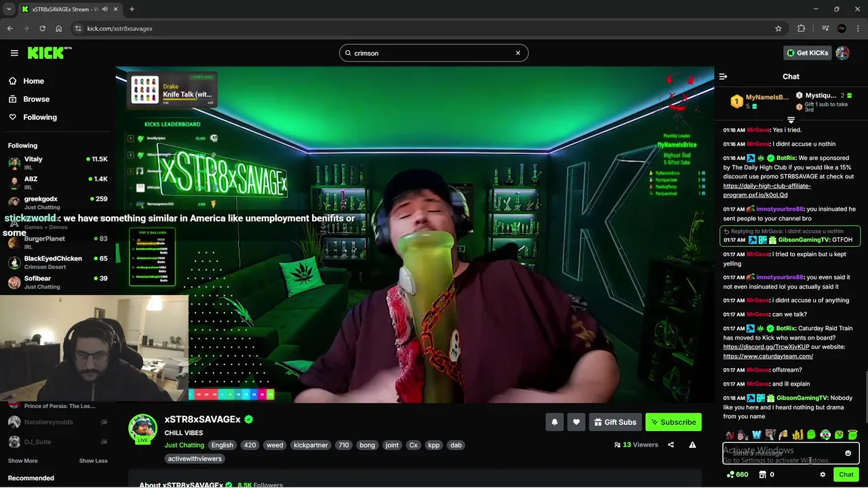Open offline channel Natiereynolds

point(58,422)
